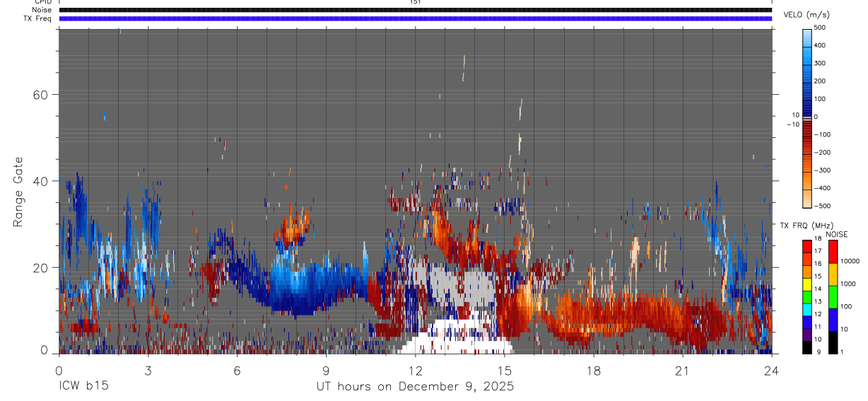Click the '400' velocity scale label
The height and width of the screenshot is (401, 868).
(820, 45)
